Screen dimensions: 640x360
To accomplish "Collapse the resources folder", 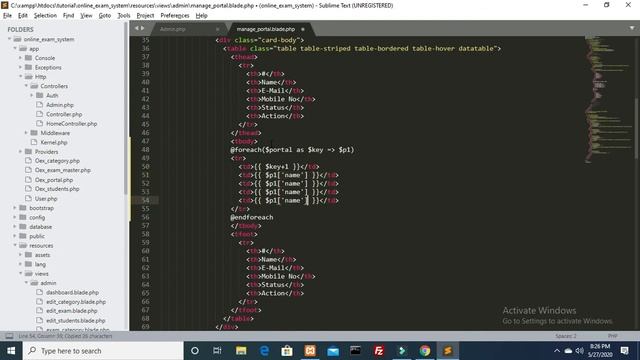I will [15, 246].
